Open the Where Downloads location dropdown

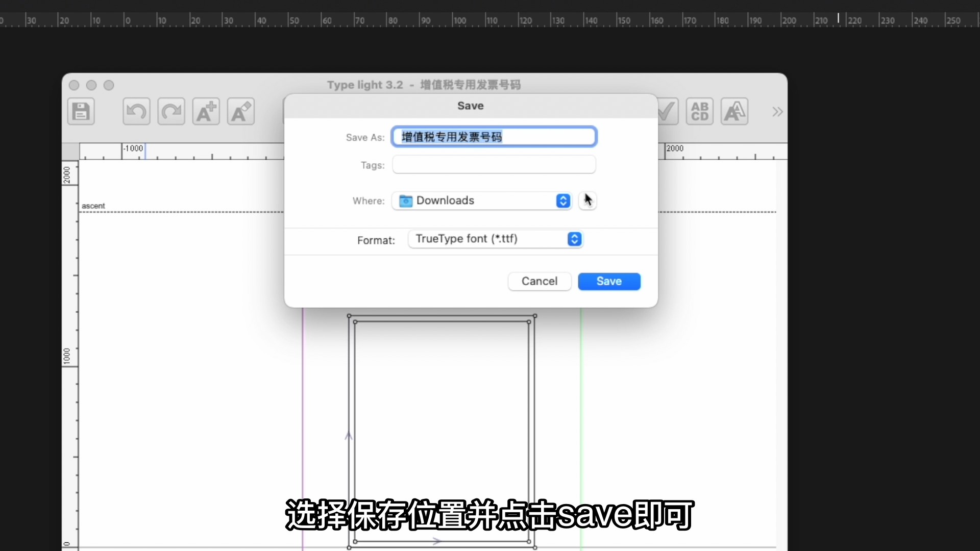(482, 201)
